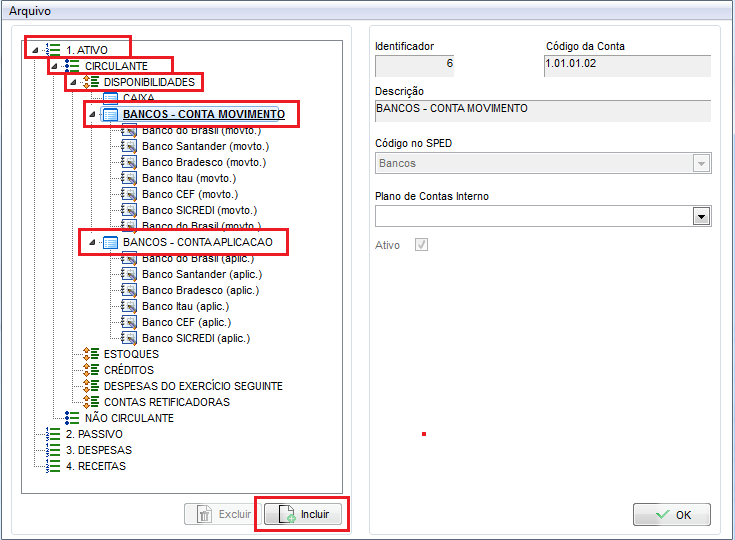The width and height of the screenshot is (735, 540).
Task: Collapse BANCOS - CONTA MOVIMENTO node
Action: (x=92, y=115)
